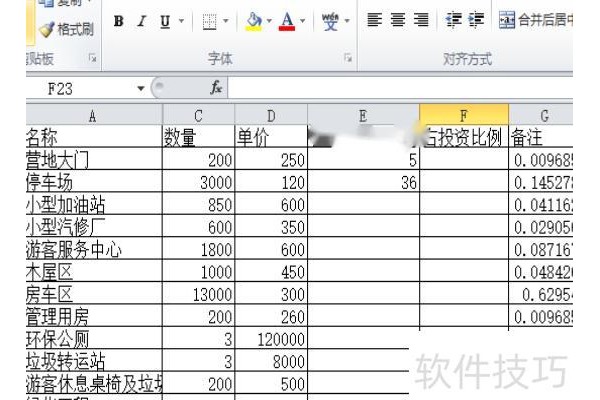600x400 pixels.
Task: Select column F header
Action: pos(464,115)
